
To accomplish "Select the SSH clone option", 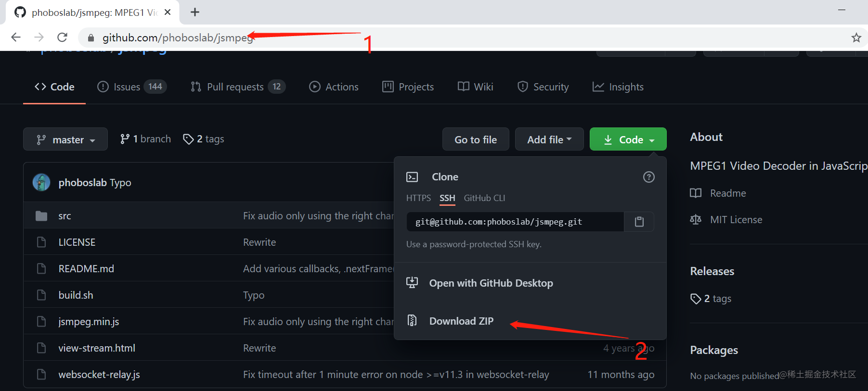I will click(447, 198).
